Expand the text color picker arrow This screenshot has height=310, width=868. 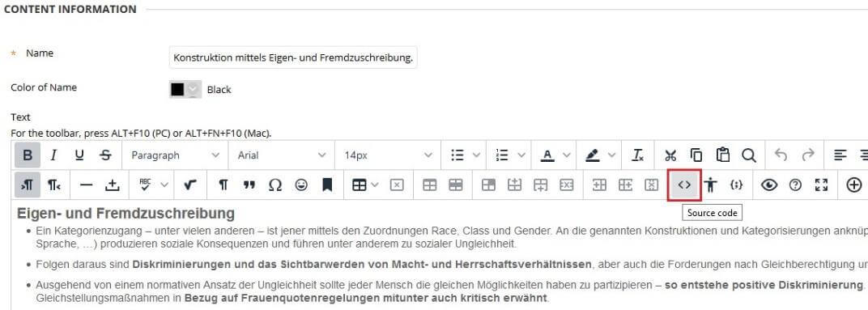click(566, 155)
